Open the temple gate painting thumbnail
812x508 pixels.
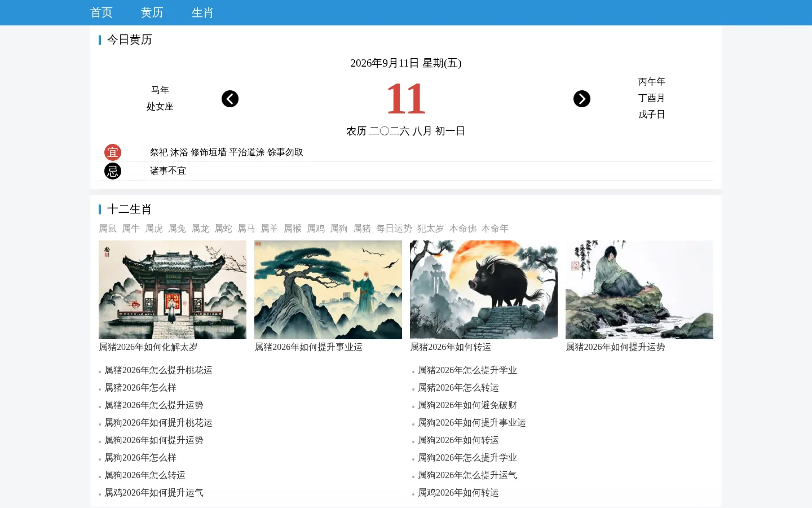(173, 290)
